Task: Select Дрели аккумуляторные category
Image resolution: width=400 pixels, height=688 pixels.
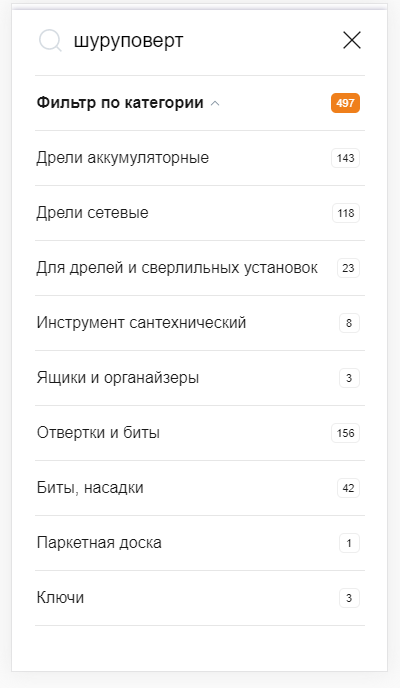Action: [200, 158]
